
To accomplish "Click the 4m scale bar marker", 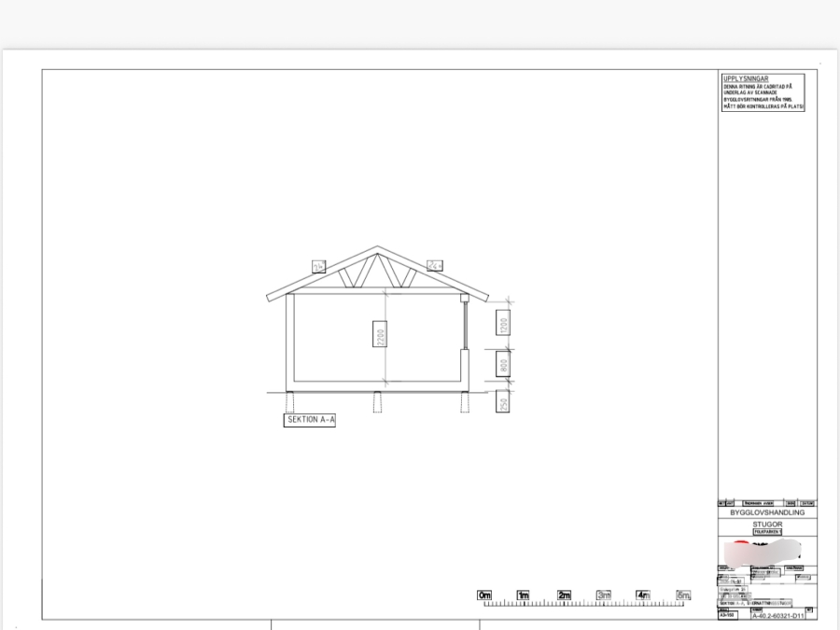I will [643, 595].
